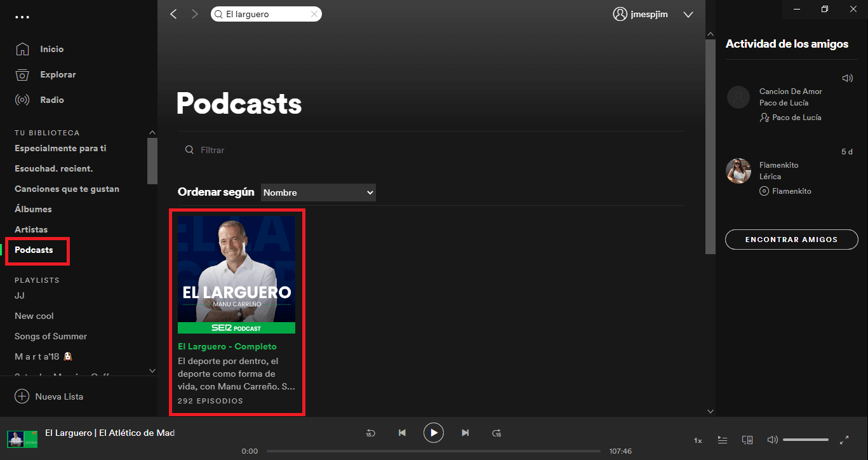Open Songs of Summer playlist
Image resolution: width=868 pixels, height=460 pixels.
(51, 336)
